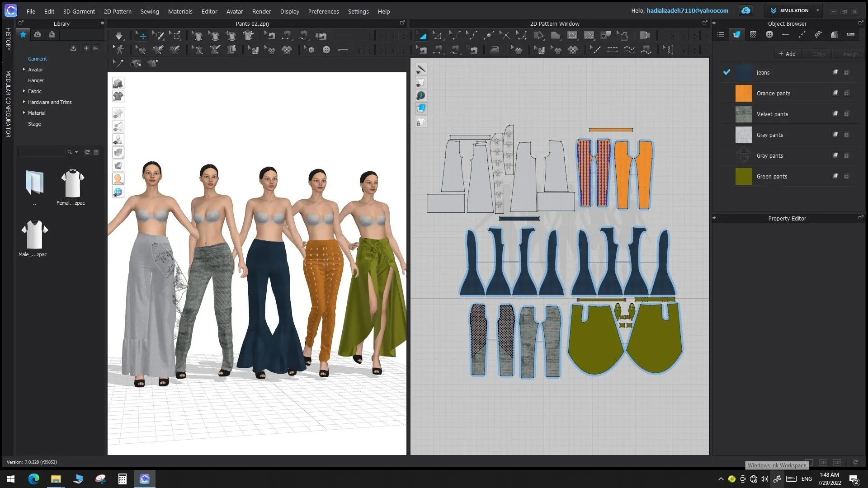Toggle the 2D pattern info display icon
This screenshot has height=488, width=868.
421,95
